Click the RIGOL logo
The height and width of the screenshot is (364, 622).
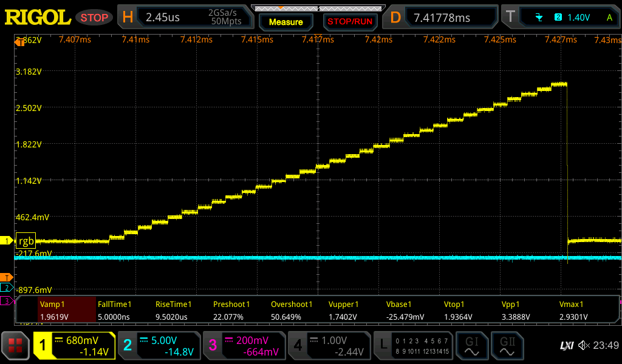point(37,18)
